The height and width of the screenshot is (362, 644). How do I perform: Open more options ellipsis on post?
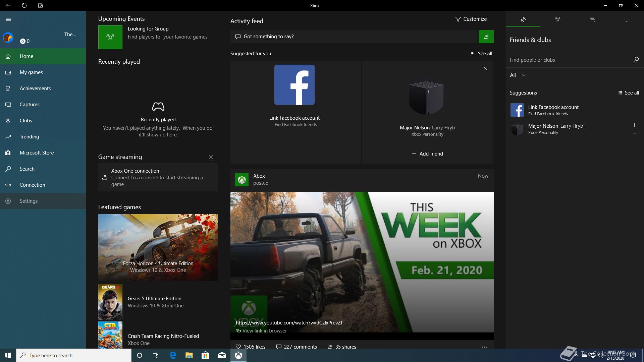click(x=484, y=347)
